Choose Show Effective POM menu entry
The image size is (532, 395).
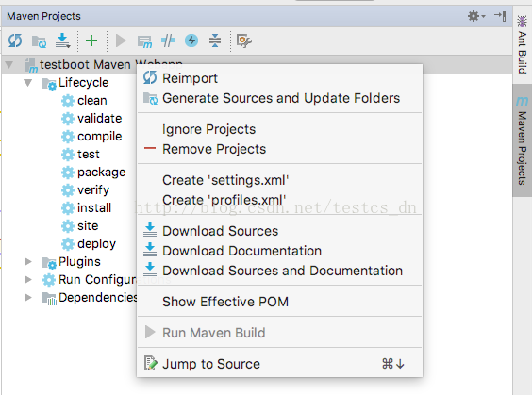click(x=279, y=302)
